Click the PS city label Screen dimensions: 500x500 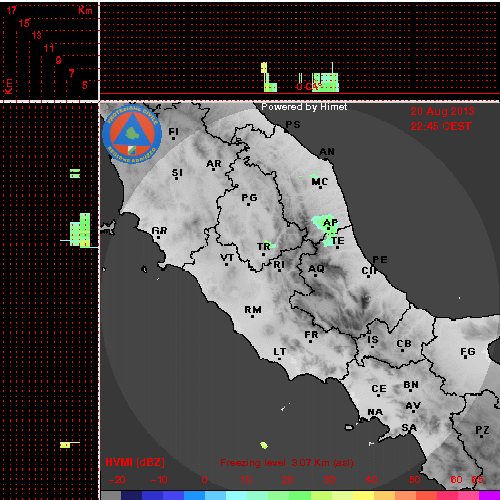coord(293,125)
